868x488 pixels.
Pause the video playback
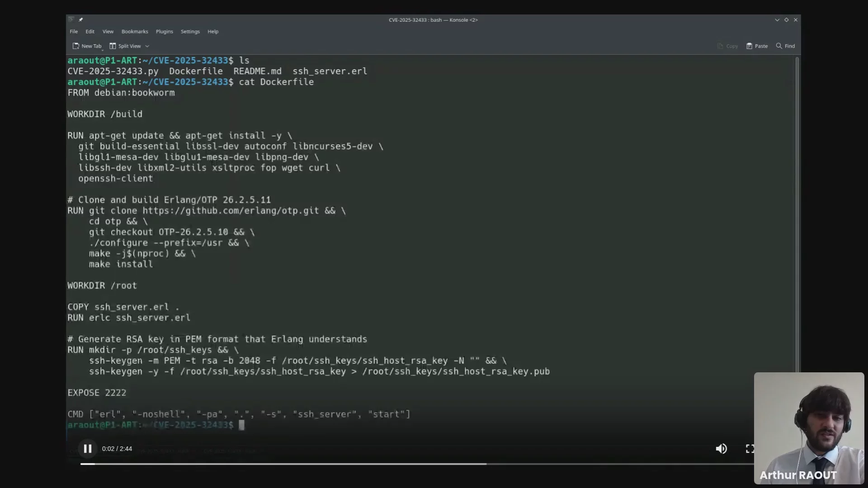(88, 449)
